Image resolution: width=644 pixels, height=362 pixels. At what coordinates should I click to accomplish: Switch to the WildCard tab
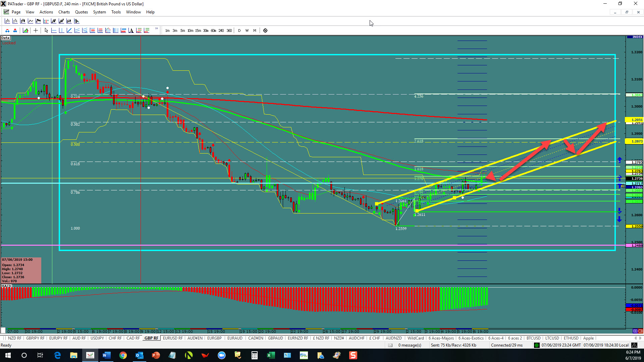[x=416, y=338]
